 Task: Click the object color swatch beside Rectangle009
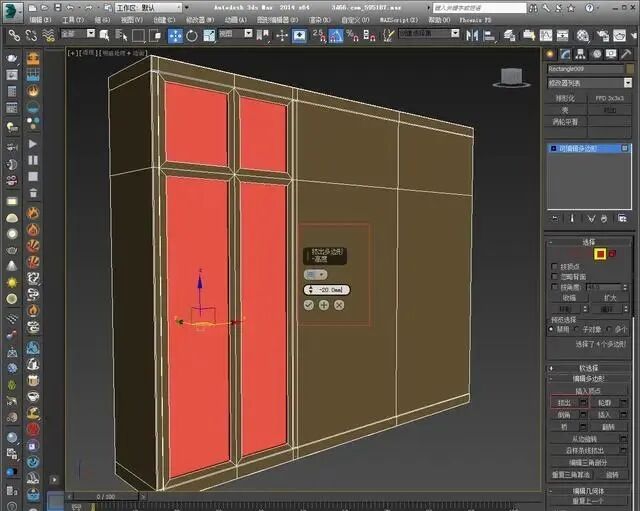pyautogui.click(x=630, y=69)
